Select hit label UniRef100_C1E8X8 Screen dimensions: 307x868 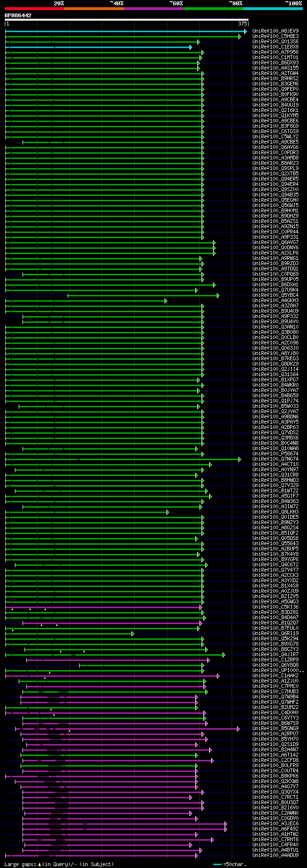[x=275, y=47]
